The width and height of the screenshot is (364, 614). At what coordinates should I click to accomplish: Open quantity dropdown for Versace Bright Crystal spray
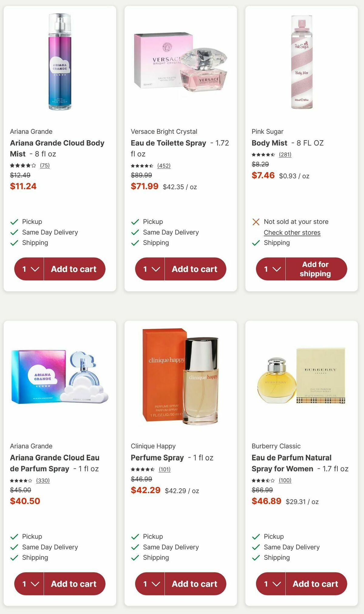(150, 269)
